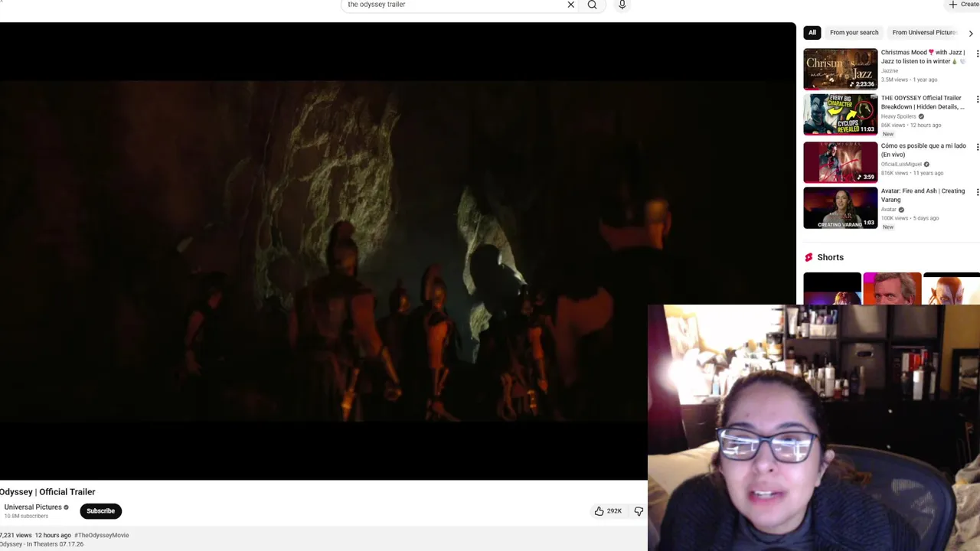Show more filter chips with right chevron
This screenshot has height=551, width=980.
[x=971, y=33]
